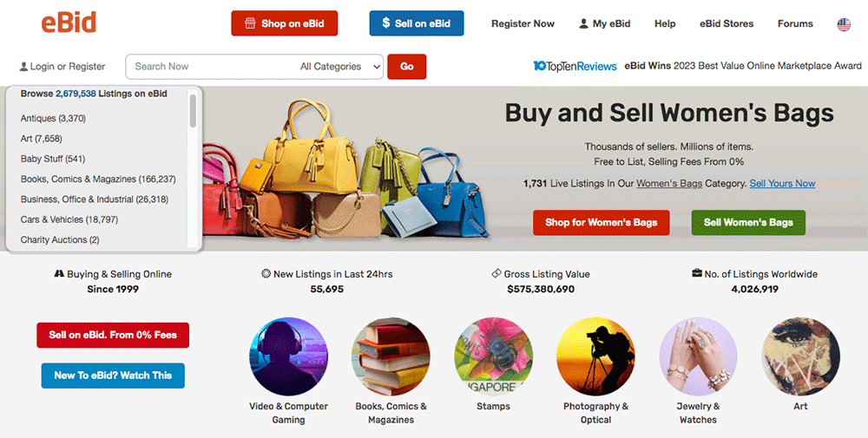Open the My eBid menu
This screenshot has width=868, height=438.
point(604,23)
